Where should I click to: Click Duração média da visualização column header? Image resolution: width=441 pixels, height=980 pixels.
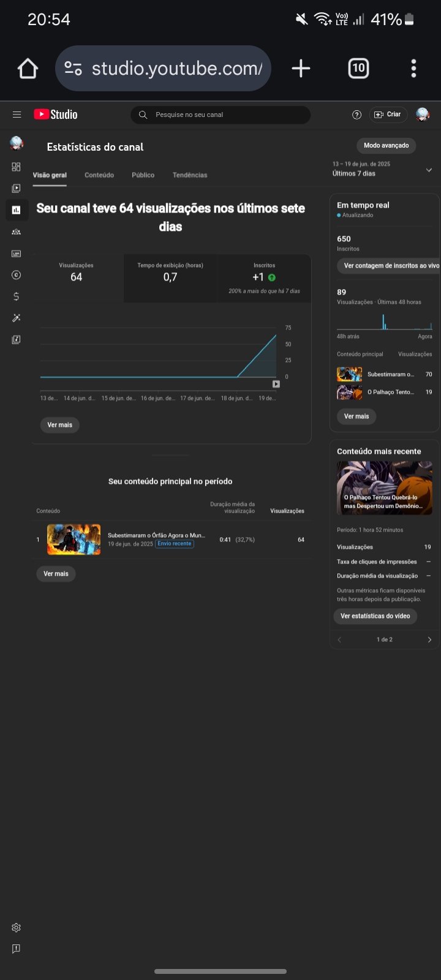(x=233, y=508)
